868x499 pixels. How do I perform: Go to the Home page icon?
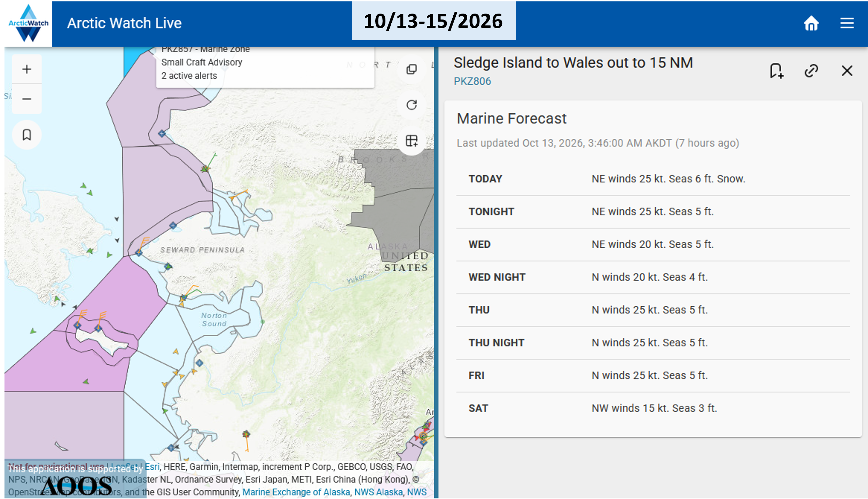[811, 23]
